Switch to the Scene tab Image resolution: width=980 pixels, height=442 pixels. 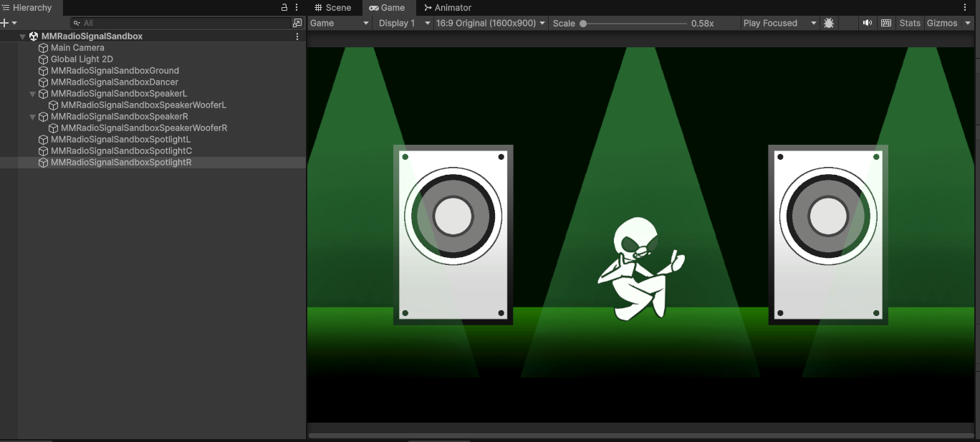[333, 8]
